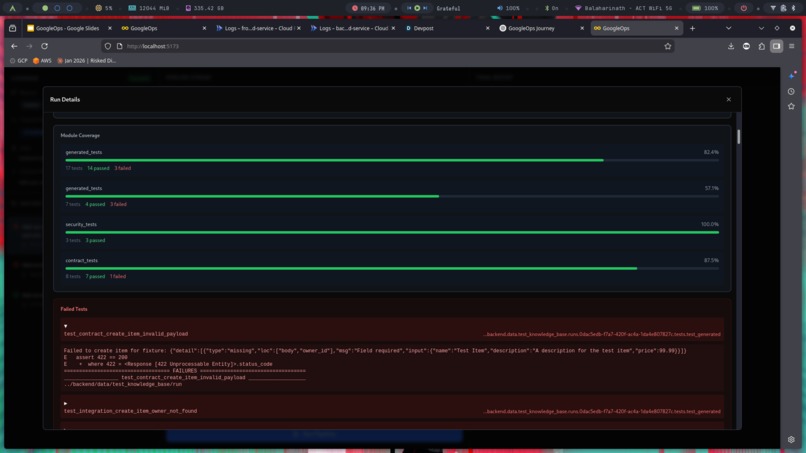
Task: Close the GoogleOps Journey tab
Action: pos(582,28)
